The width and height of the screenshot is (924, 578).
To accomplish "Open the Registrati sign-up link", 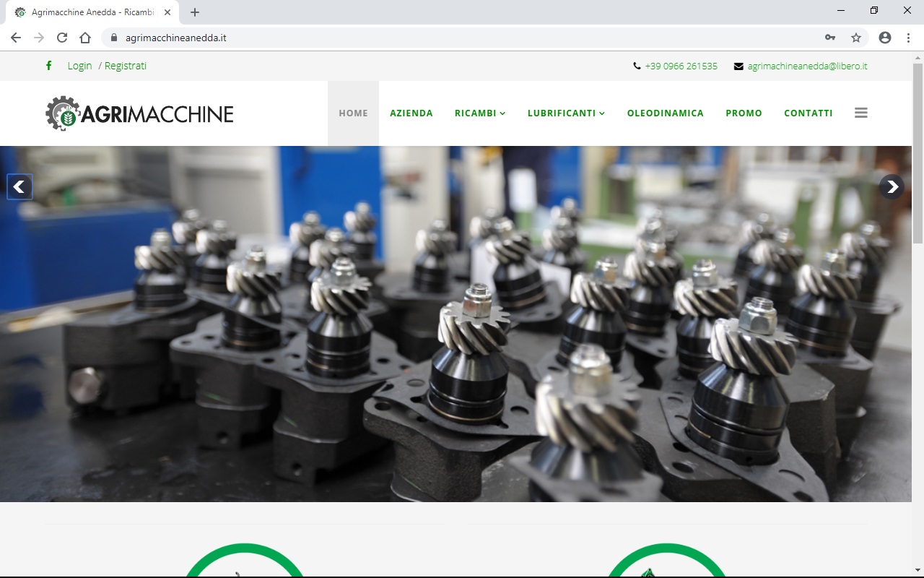I will (x=126, y=66).
